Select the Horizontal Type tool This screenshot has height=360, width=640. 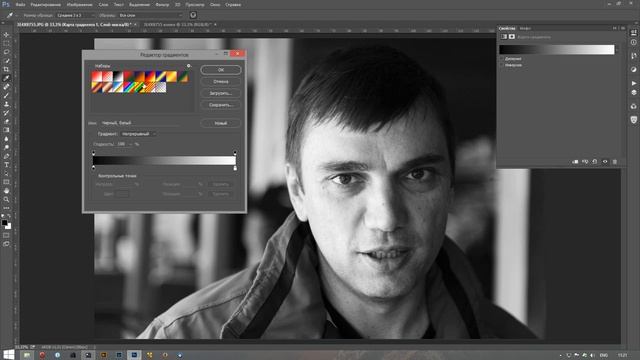click(x=6, y=164)
